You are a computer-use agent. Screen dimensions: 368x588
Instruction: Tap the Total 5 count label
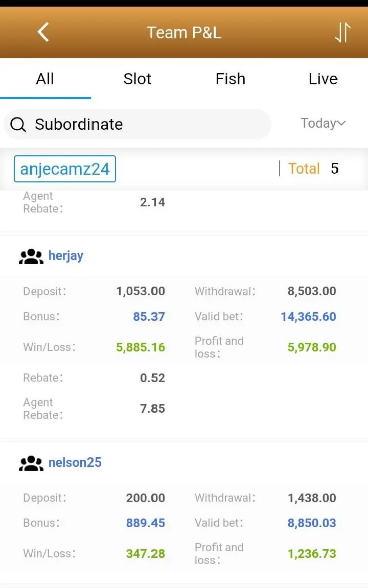pos(313,169)
